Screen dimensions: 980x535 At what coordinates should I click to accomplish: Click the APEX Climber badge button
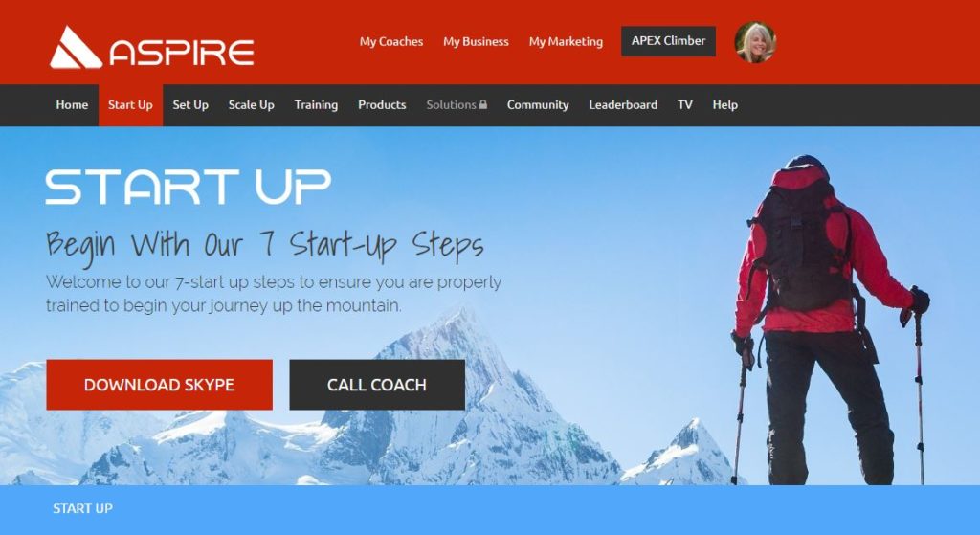coord(668,41)
